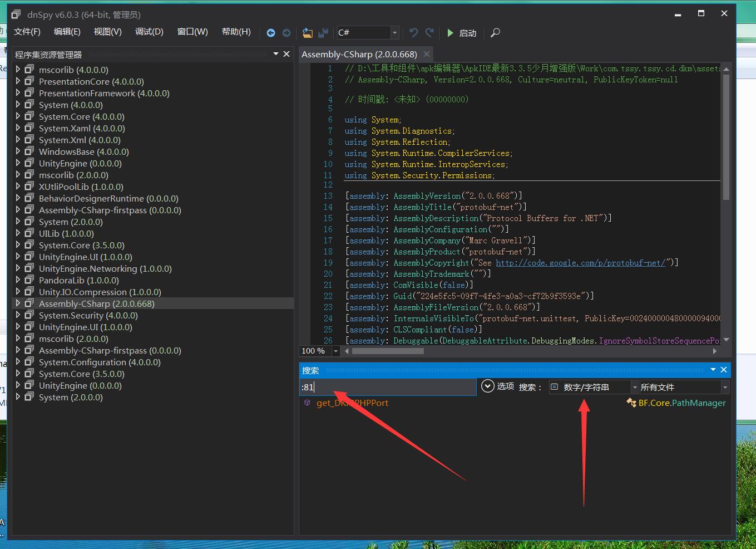This screenshot has height=549, width=756.
Task: Click the navigate forward arrow icon
Action: tap(286, 33)
